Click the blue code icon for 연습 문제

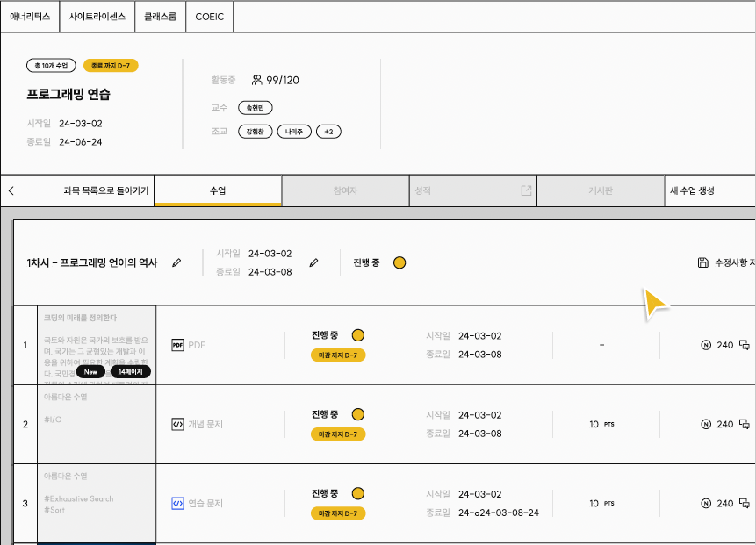(x=178, y=503)
